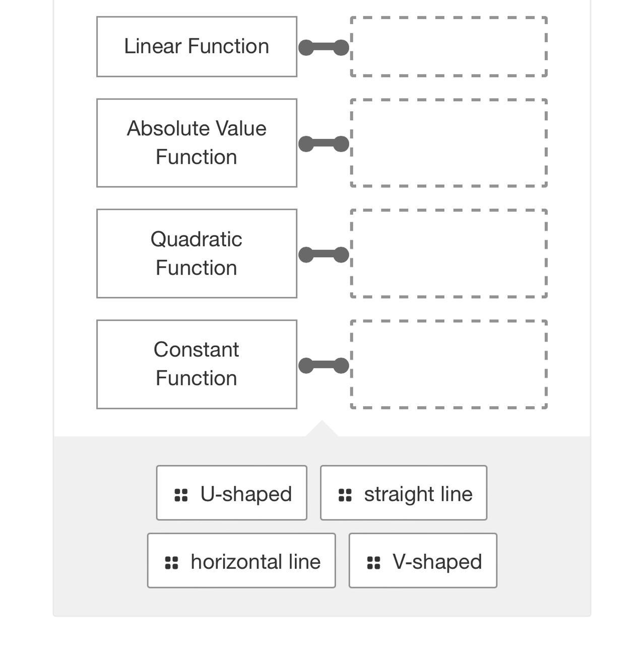Viewport: 644px width, 645px height.
Task: Click the dashed slot next to Linear Function
Action: [447, 47]
